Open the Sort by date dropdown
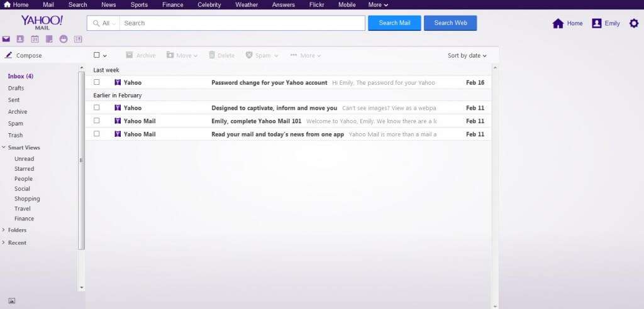644x309 pixels. [467, 55]
